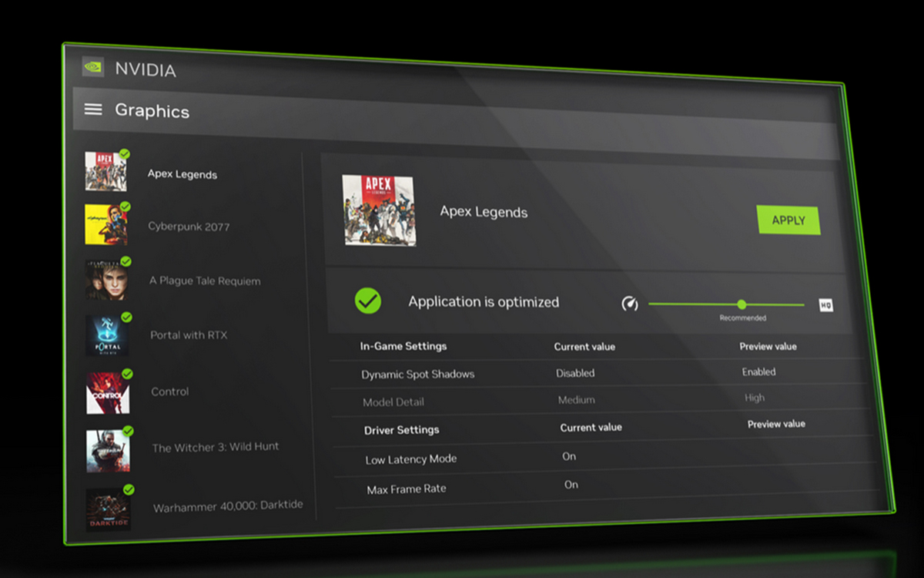Select A Plague Tale Requiem game icon
The width and height of the screenshot is (924, 578).
pos(107,279)
